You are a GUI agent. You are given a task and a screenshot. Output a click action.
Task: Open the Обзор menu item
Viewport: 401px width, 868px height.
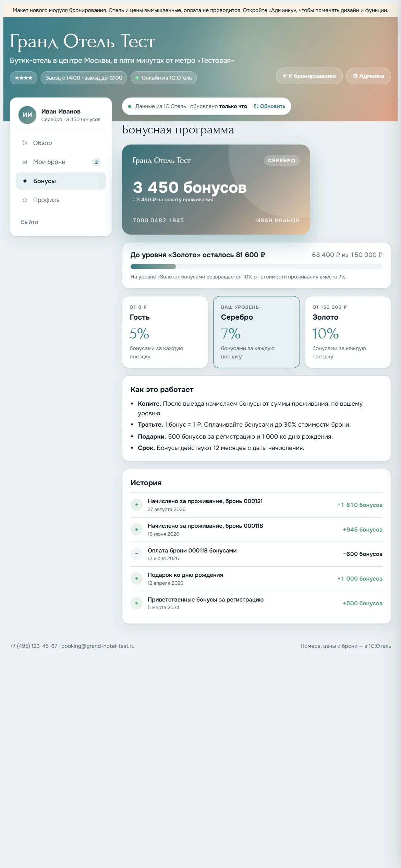(61, 143)
